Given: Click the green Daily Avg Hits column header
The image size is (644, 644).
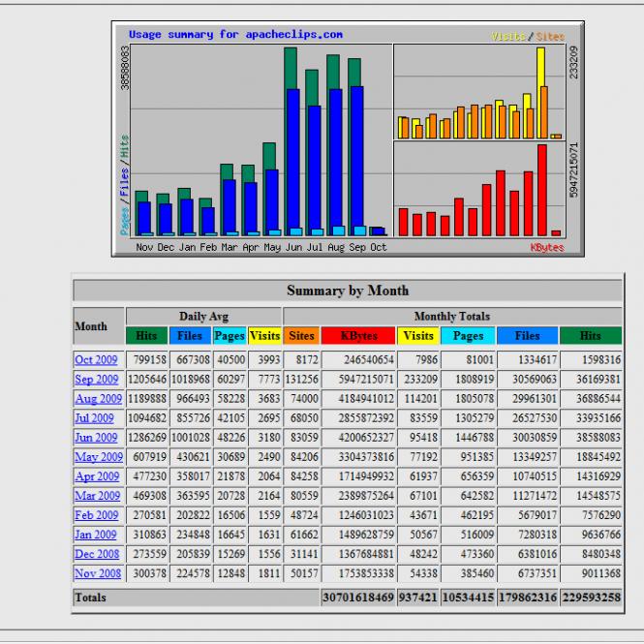Looking at the screenshot, I should tap(146, 335).
